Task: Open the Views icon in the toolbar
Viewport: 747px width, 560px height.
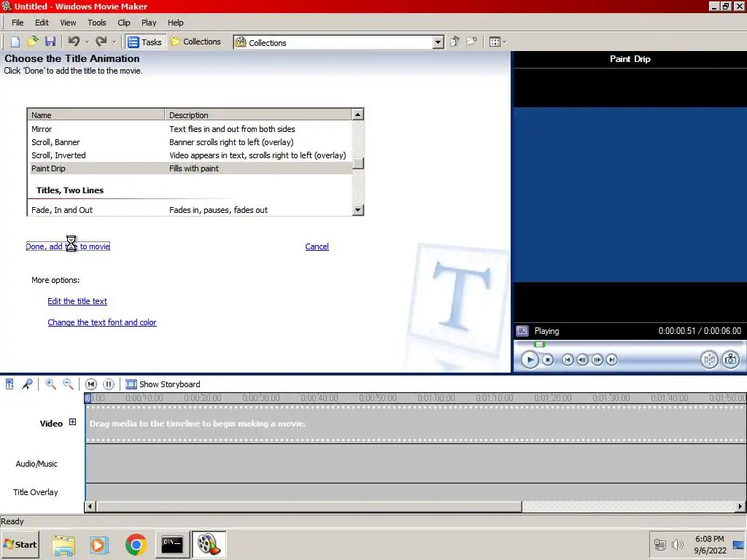Action: (495, 42)
